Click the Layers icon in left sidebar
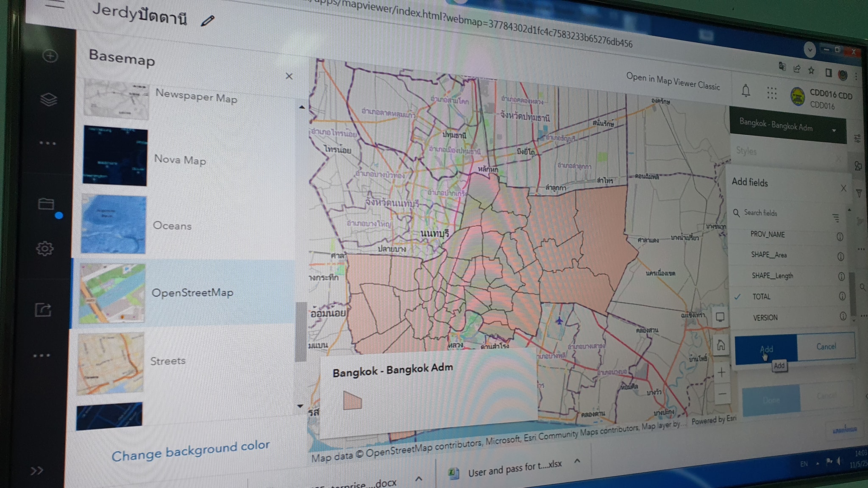The image size is (868, 488). (49, 100)
